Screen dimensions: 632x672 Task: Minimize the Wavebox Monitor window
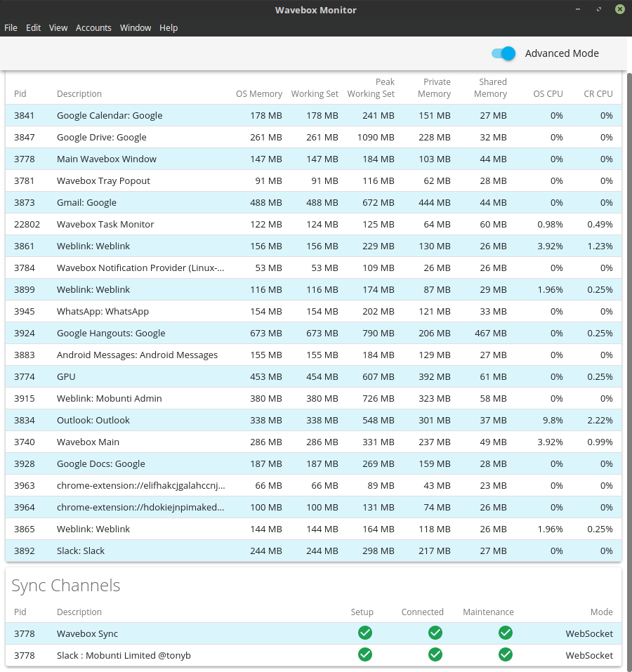[x=578, y=9]
